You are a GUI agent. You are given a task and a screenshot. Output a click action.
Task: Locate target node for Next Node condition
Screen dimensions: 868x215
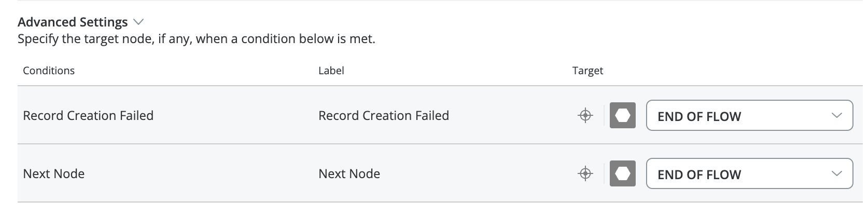click(x=585, y=173)
